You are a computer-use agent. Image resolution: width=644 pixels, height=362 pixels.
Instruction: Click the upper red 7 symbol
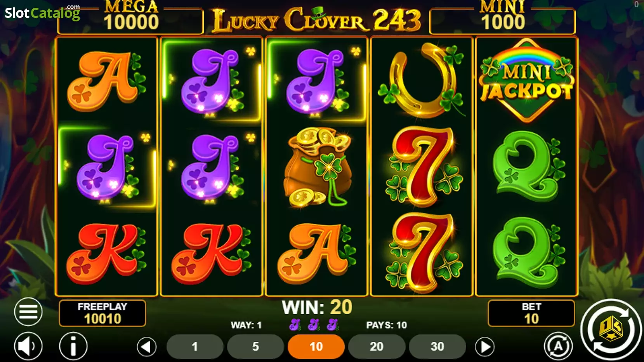(x=424, y=166)
